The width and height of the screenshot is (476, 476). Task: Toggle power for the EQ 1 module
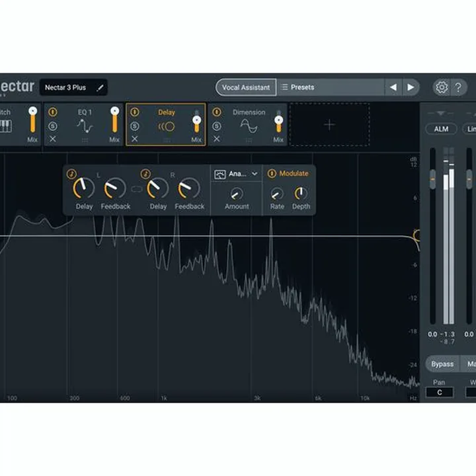[x=53, y=112]
